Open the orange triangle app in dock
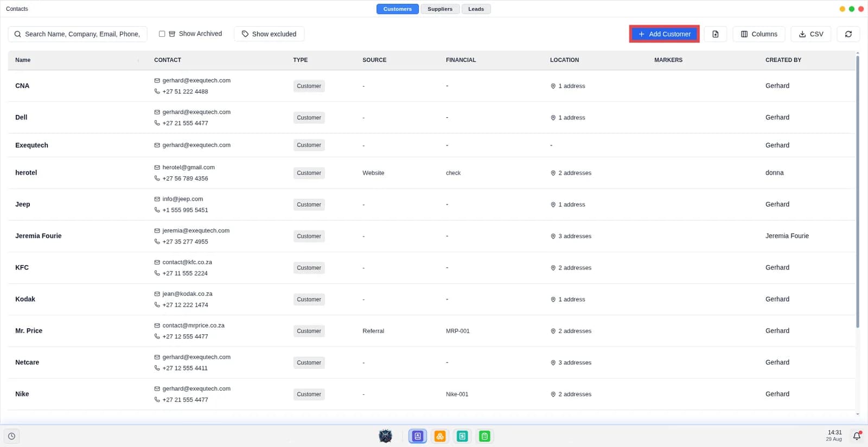This screenshot has width=868, height=447. [440, 436]
